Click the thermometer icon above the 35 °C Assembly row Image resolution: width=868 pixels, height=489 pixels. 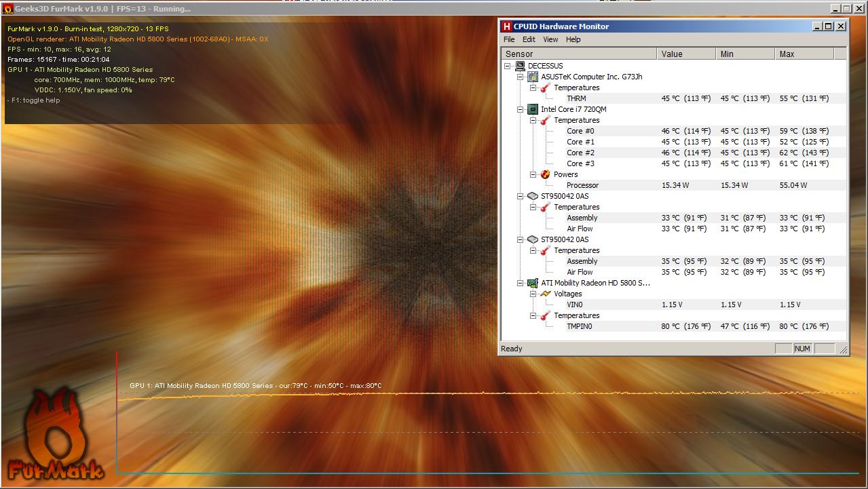(x=546, y=250)
